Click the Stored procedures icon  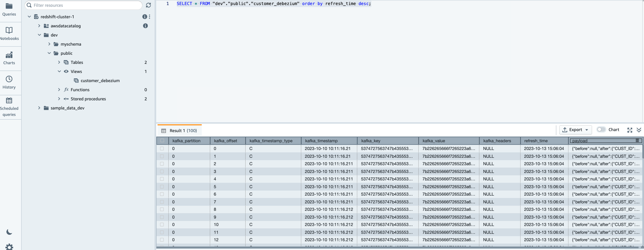(66, 99)
